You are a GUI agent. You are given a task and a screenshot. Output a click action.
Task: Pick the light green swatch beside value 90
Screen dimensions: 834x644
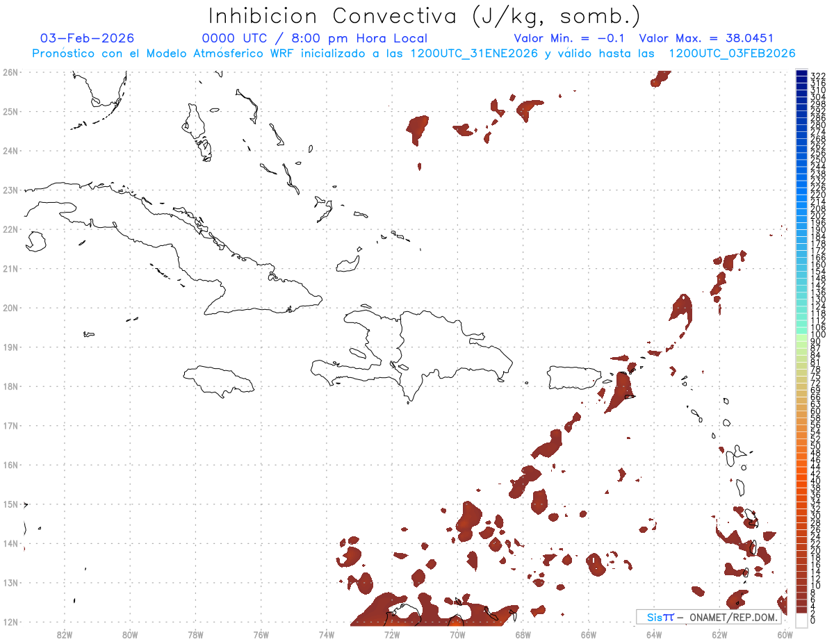[x=801, y=338]
